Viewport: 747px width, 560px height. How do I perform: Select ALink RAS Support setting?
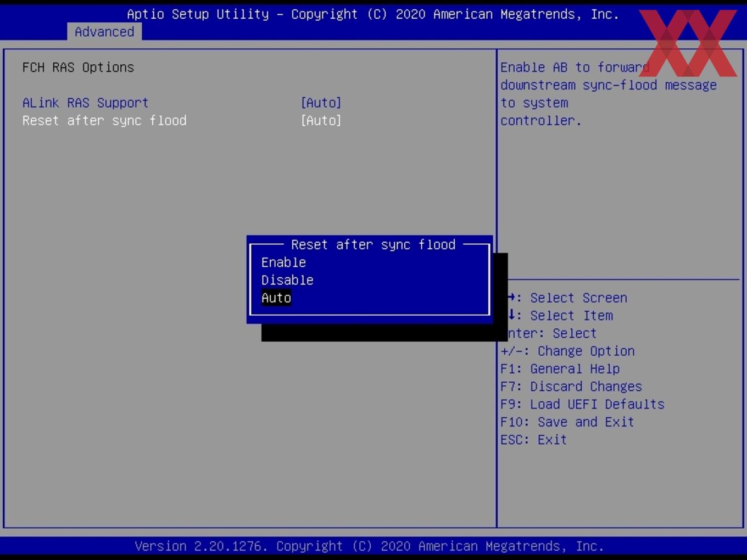(85, 103)
